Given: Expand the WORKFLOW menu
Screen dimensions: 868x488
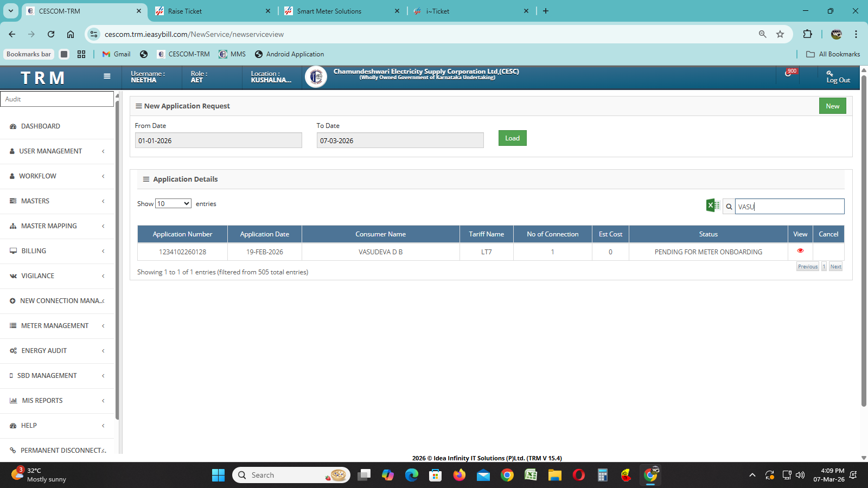Looking at the screenshot, I should pyautogui.click(x=57, y=176).
